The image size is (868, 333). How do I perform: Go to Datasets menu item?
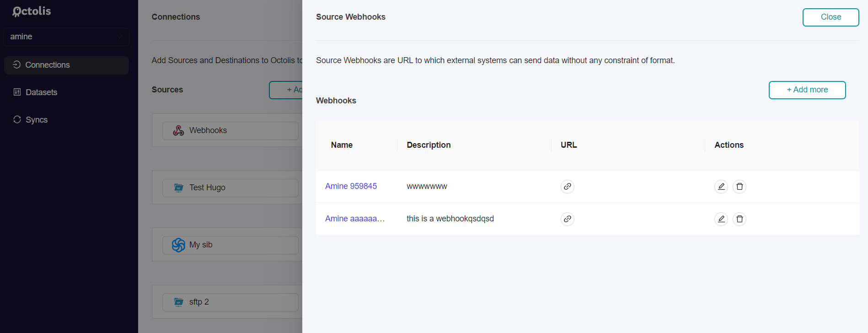[66, 92]
